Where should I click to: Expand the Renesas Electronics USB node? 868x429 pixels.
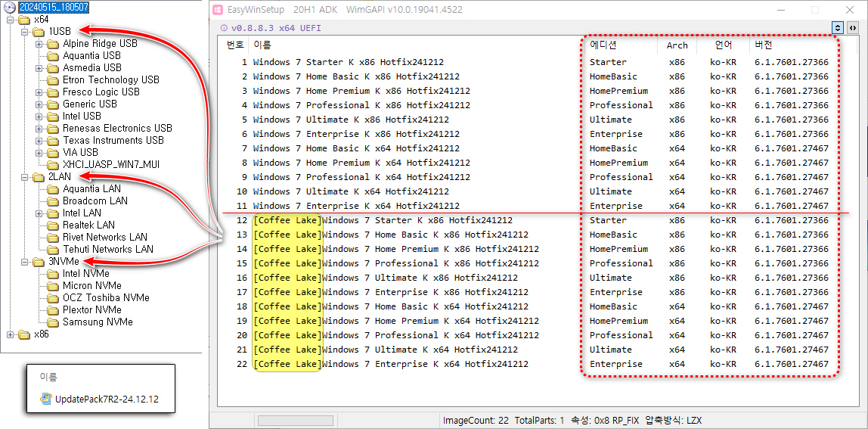click(39, 129)
